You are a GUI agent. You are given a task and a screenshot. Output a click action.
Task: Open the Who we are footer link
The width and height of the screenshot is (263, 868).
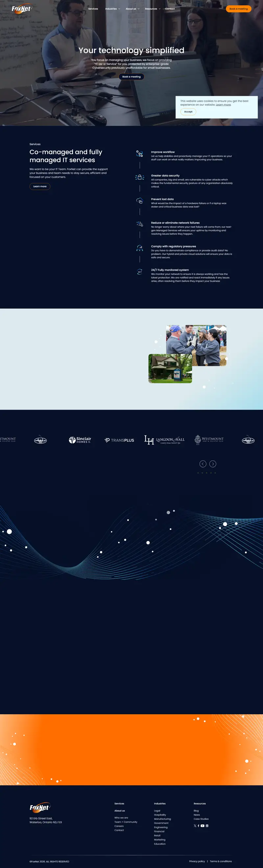pyautogui.click(x=121, y=817)
